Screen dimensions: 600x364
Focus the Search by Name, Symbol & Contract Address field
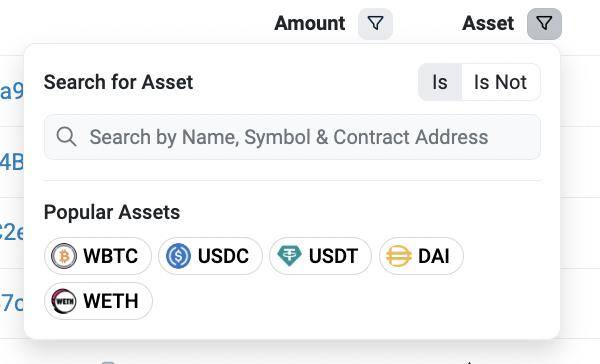pyautogui.click(x=292, y=137)
